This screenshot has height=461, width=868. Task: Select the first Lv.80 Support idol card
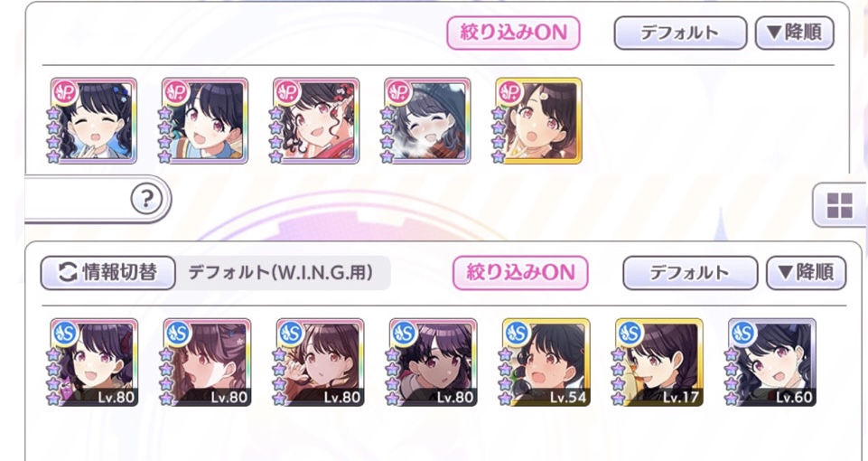pyautogui.click(x=94, y=362)
